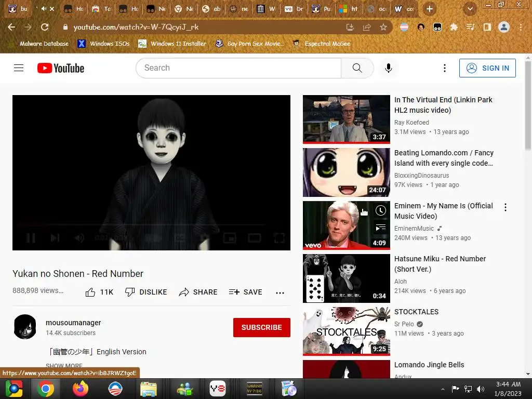The height and width of the screenshot is (399, 532).
Task: Click the search magnifier button
Action: click(x=357, y=68)
